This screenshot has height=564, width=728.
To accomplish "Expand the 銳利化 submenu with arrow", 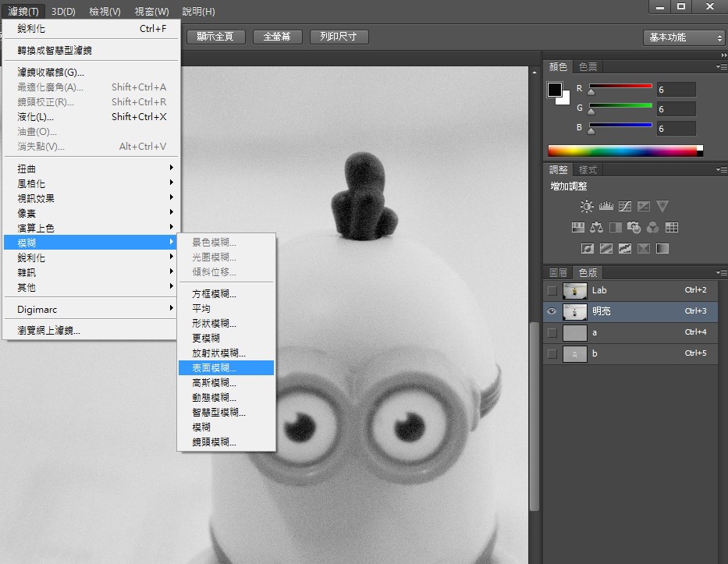I will (91, 257).
